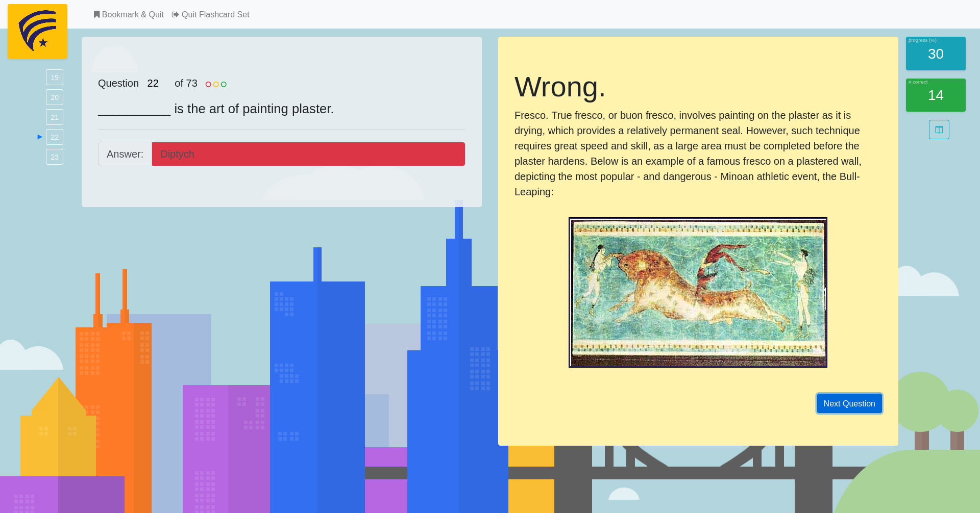Select current question 22 in sidebar
Viewport: 980px width, 513px height.
point(55,137)
